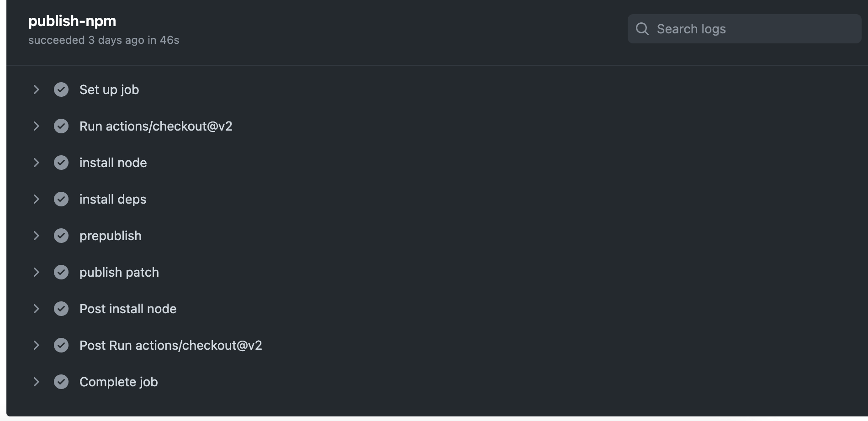This screenshot has height=421, width=868.
Task: Click the success check icon for Set up job
Action: point(61,89)
